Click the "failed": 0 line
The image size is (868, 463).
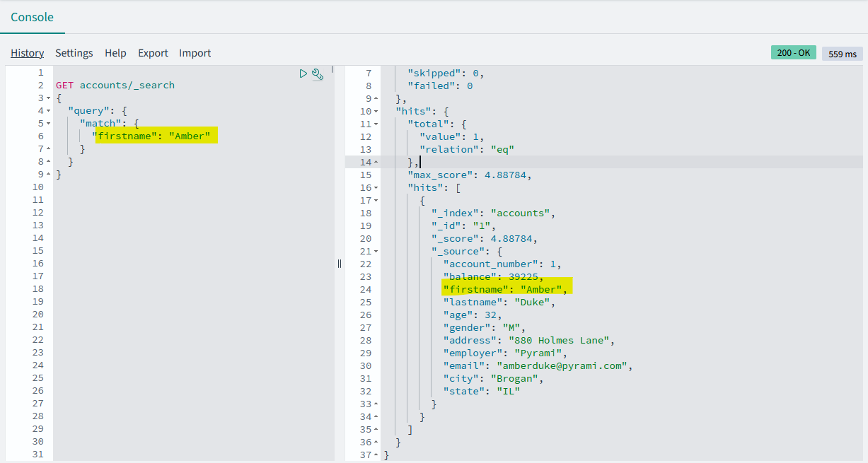(x=440, y=86)
